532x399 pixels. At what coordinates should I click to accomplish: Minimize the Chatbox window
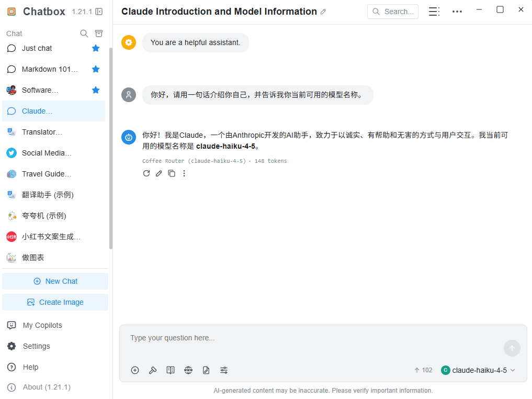click(479, 9)
